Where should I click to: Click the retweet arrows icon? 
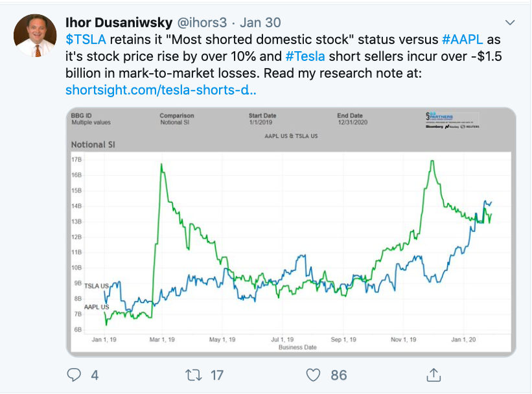tap(193, 375)
